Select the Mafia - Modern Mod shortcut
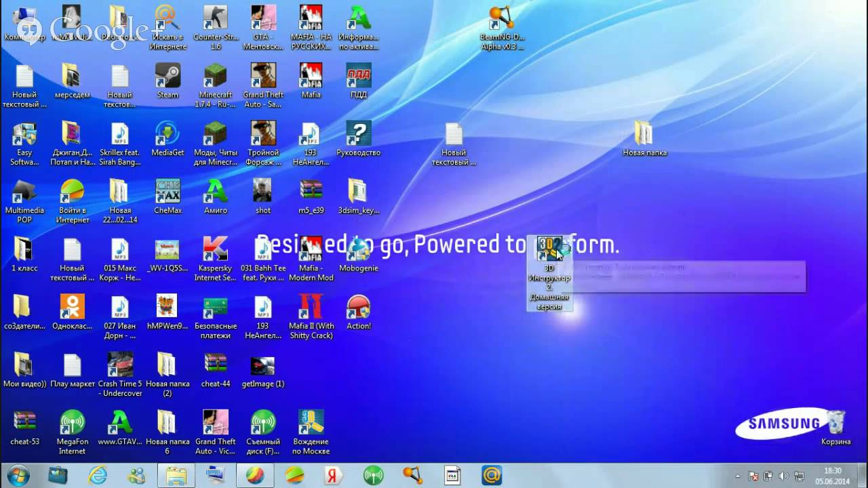 [311, 259]
